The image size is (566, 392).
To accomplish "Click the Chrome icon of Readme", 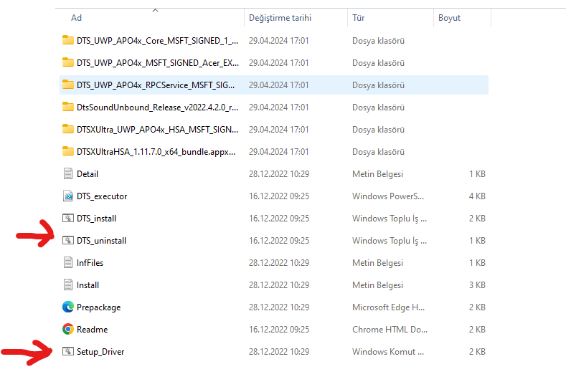I will coord(68,329).
